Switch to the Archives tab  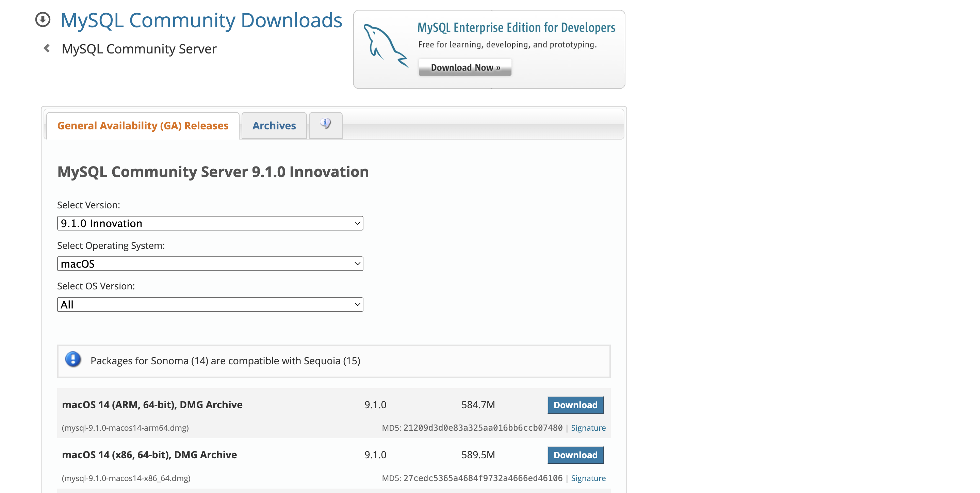(274, 126)
